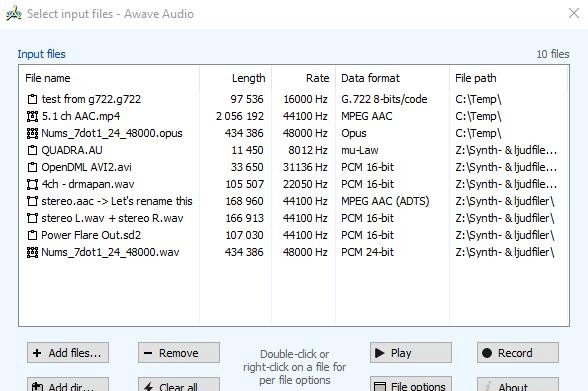Click stereo icon of stereo L.wav row
The image size is (588, 391).
32,218
